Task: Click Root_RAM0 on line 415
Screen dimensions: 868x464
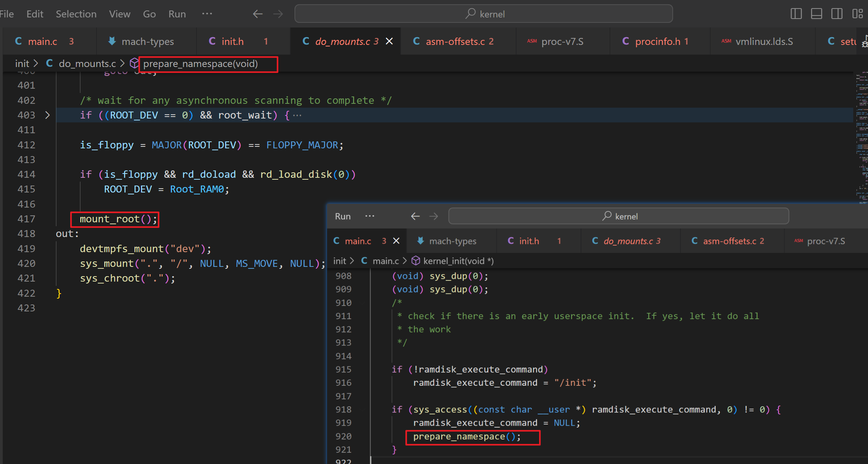Action: [x=197, y=189]
